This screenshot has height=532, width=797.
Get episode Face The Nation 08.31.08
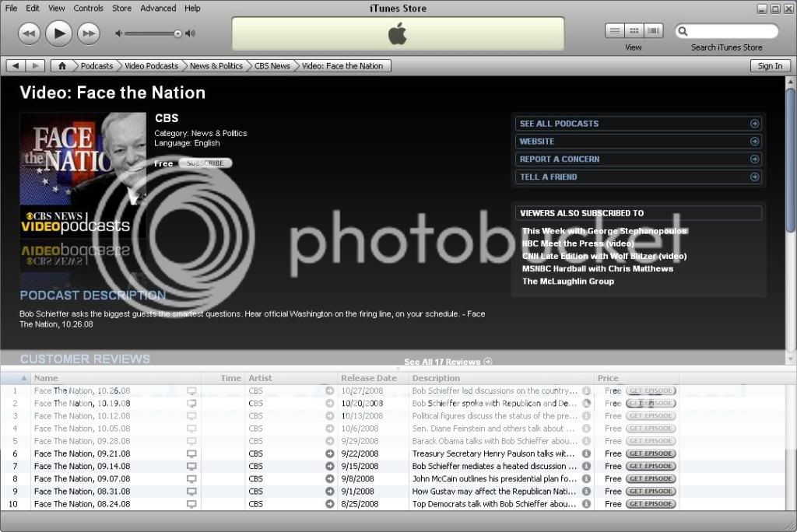[651, 492]
